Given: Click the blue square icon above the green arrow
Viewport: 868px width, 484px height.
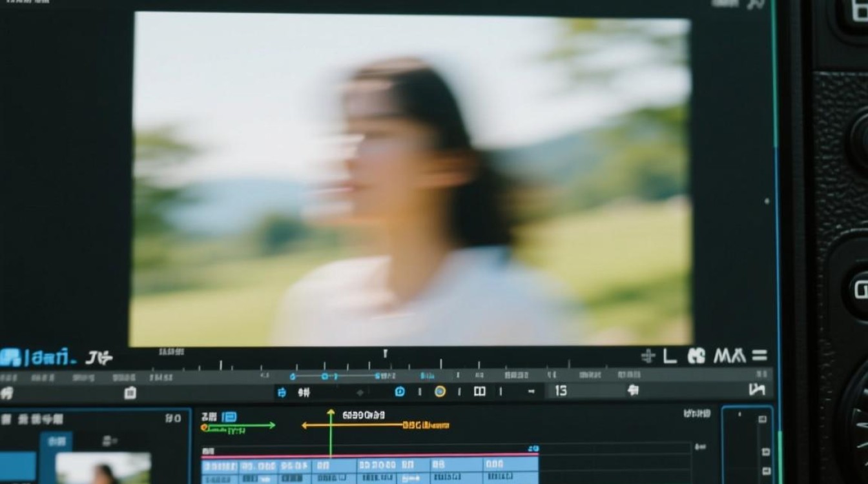Looking at the screenshot, I should coord(229,417).
